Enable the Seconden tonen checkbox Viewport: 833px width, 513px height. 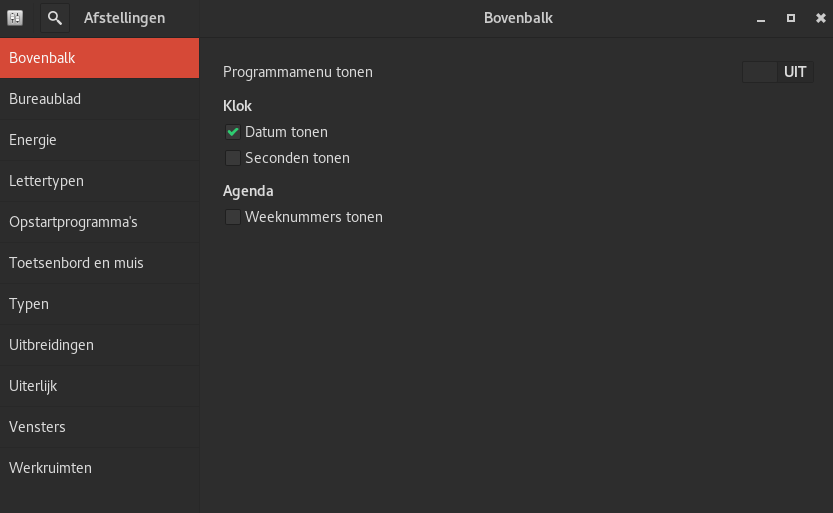(x=233, y=158)
